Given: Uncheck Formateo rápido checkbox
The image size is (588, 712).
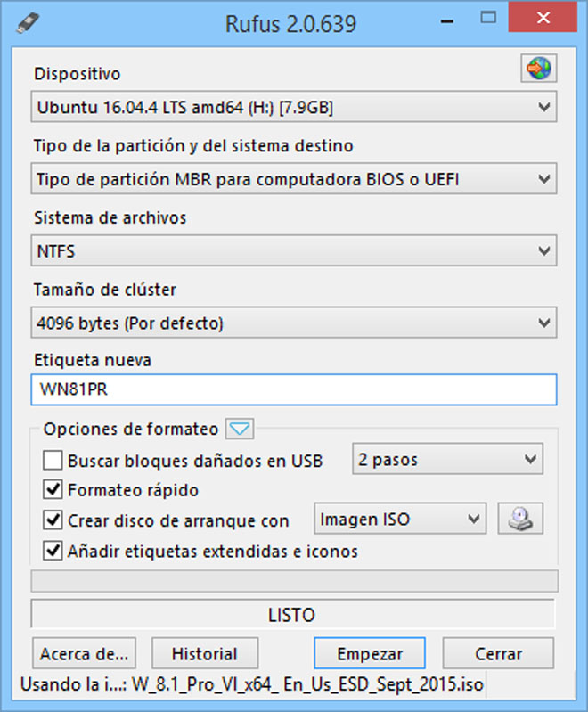Looking at the screenshot, I should (53, 489).
